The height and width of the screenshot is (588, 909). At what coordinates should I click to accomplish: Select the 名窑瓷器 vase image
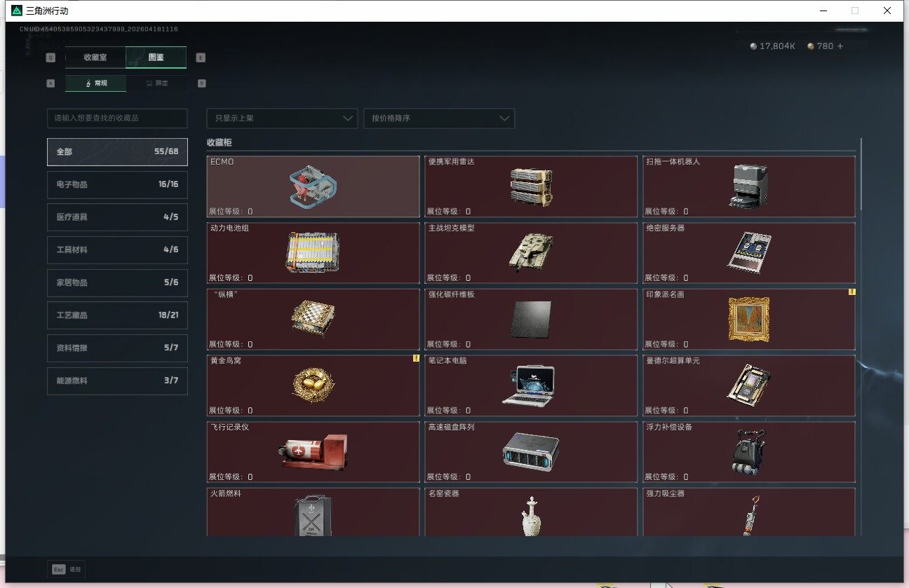(x=531, y=517)
